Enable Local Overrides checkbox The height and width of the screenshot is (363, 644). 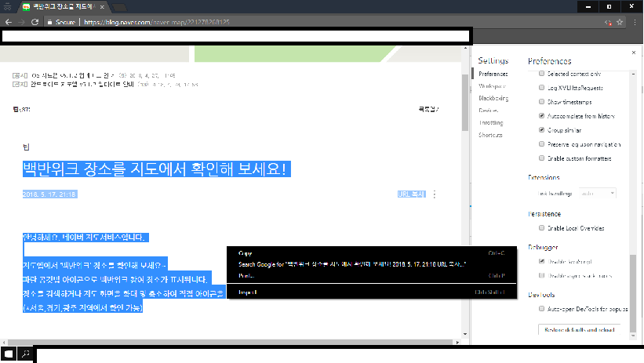tap(541, 228)
